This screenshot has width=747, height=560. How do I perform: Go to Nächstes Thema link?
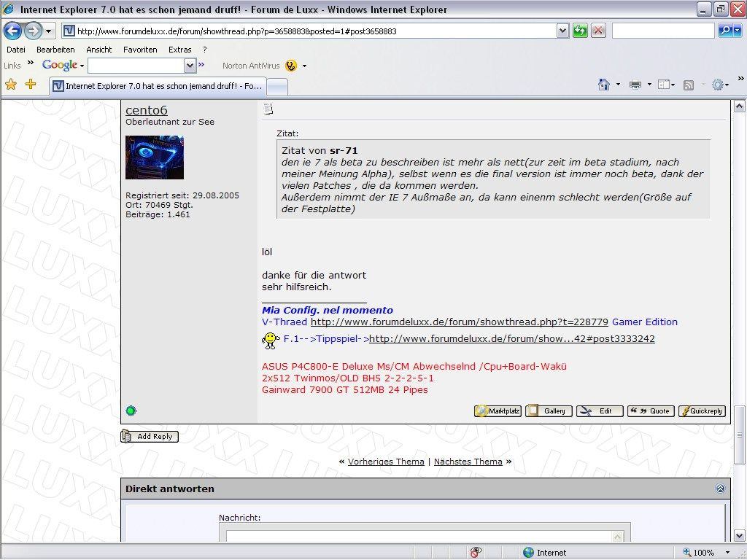click(x=468, y=462)
